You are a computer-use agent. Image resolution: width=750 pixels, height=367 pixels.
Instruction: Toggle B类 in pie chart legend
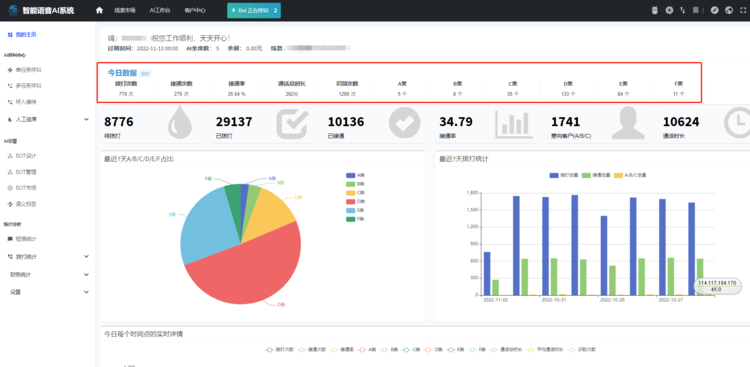[x=355, y=184]
